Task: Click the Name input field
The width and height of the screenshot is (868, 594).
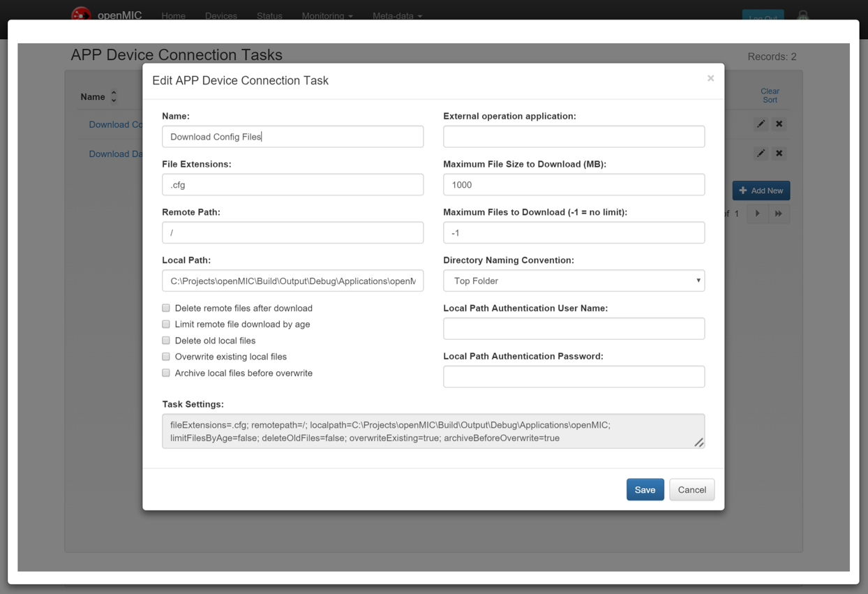Action: click(292, 137)
